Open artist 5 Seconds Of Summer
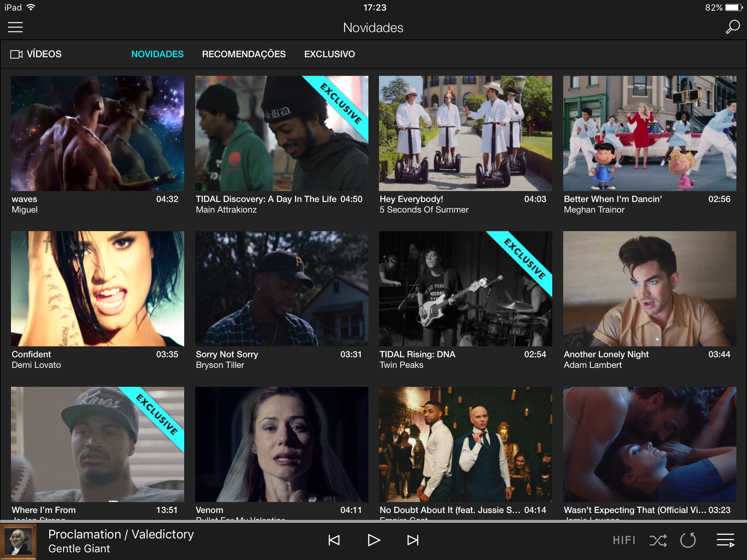The height and width of the screenshot is (560, 747). (424, 210)
